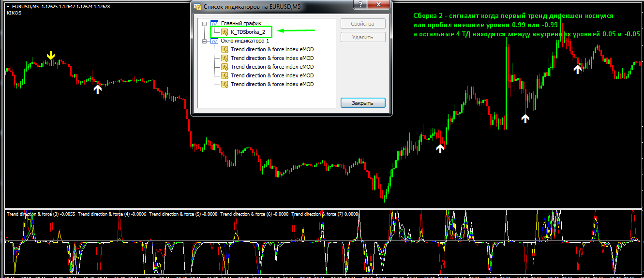Select the third Trend direction & force entry
The width and height of the screenshot is (644, 278).
click(272, 67)
